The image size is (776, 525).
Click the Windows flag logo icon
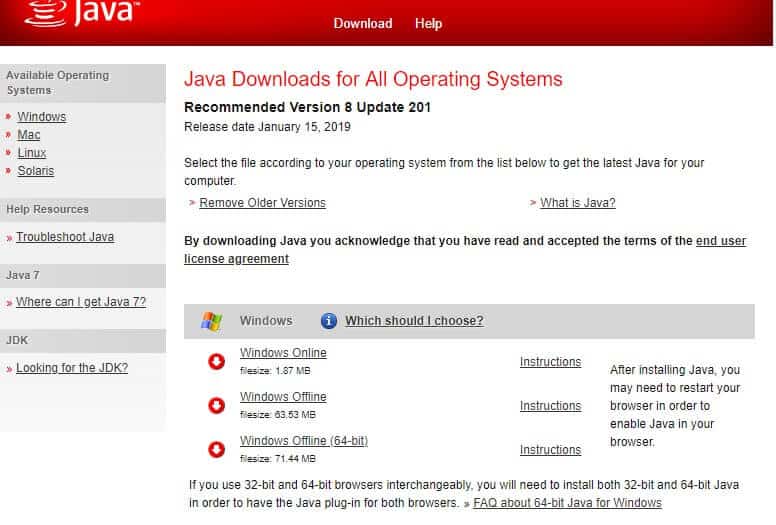tap(212, 321)
